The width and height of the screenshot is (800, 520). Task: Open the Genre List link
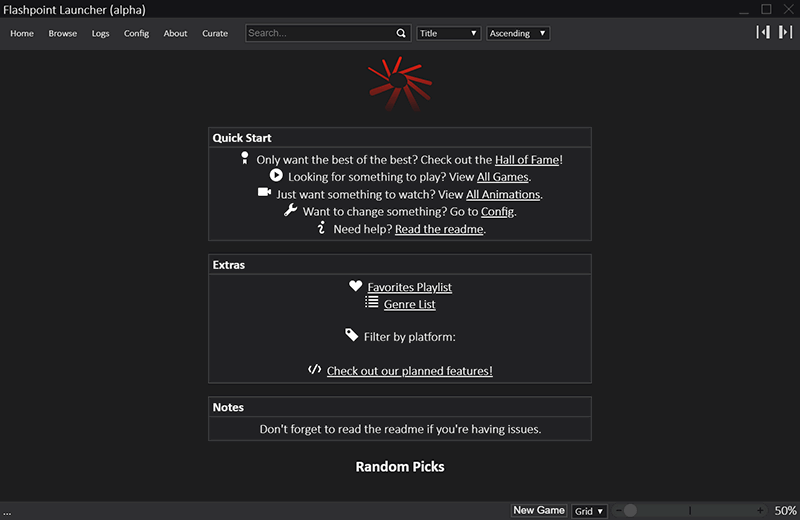(410, 305)
